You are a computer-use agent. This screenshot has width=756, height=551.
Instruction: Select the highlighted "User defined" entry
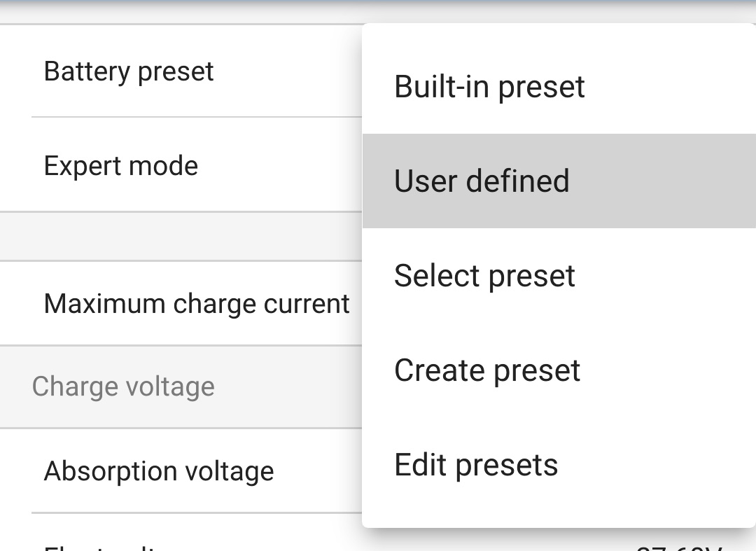click(482, 181)
